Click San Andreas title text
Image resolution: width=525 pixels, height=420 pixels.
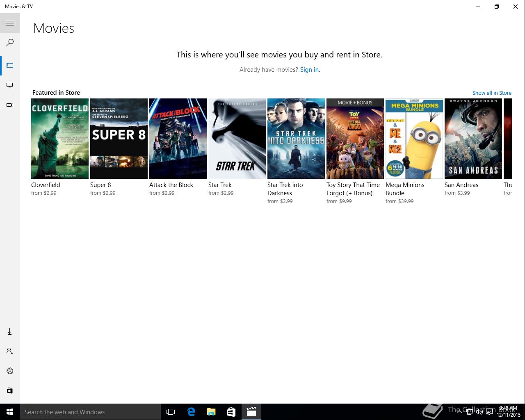click(461, 185)
